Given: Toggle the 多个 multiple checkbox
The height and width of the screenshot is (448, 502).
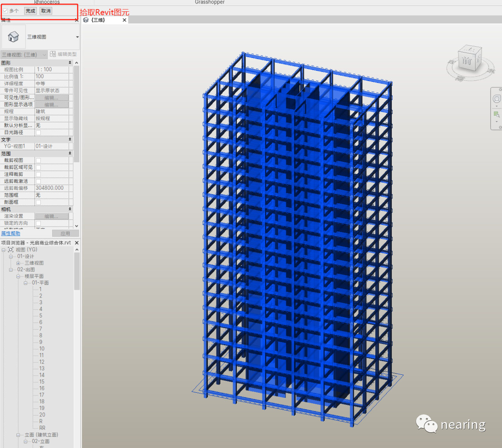Looking at the screenshot, I should point(5,11).
